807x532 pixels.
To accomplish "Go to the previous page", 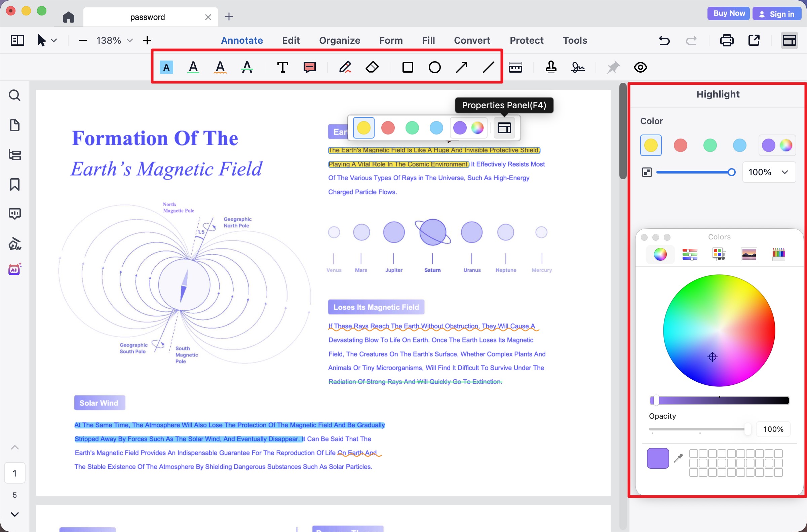I will point(14,447).
